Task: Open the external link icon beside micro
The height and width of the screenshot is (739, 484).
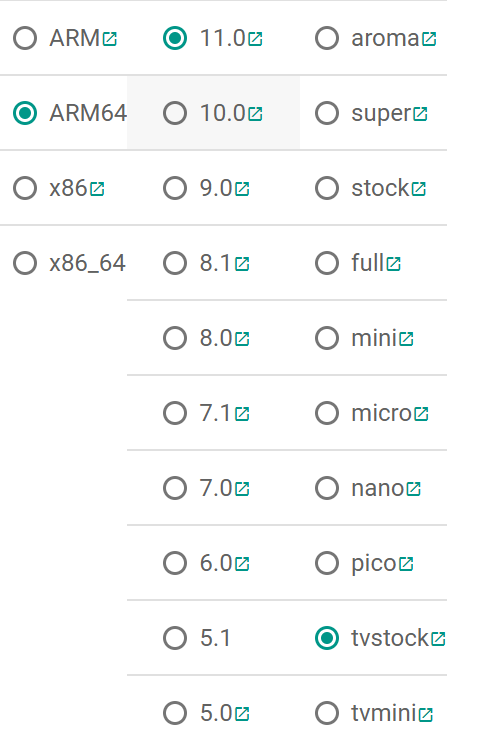Action: coord(421,414)
